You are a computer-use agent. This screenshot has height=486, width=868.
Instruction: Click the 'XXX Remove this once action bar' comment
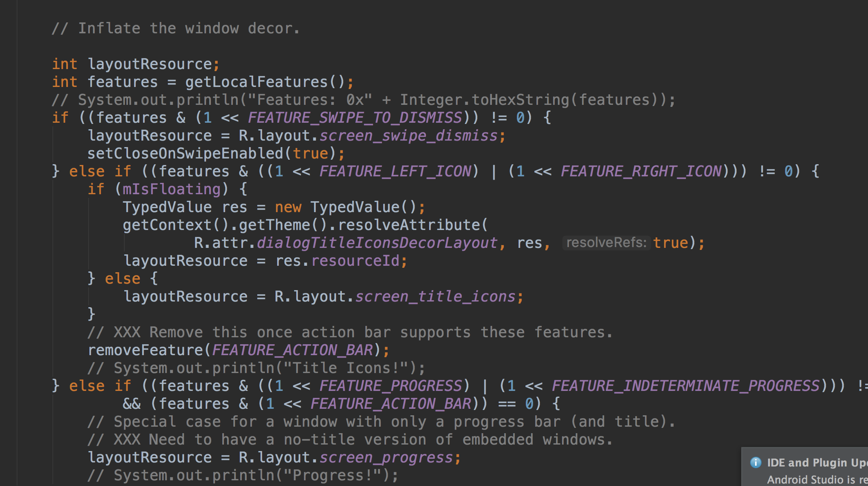point(350,332)
